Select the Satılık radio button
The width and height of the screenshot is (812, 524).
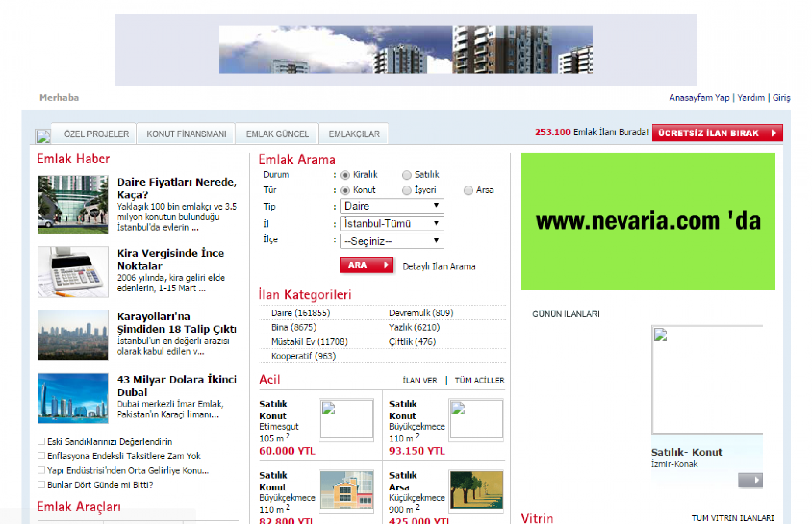(x=406, y=175)
